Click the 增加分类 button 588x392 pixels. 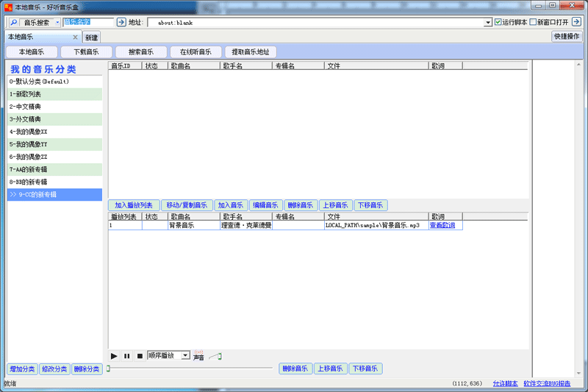(x=23, y=369)
